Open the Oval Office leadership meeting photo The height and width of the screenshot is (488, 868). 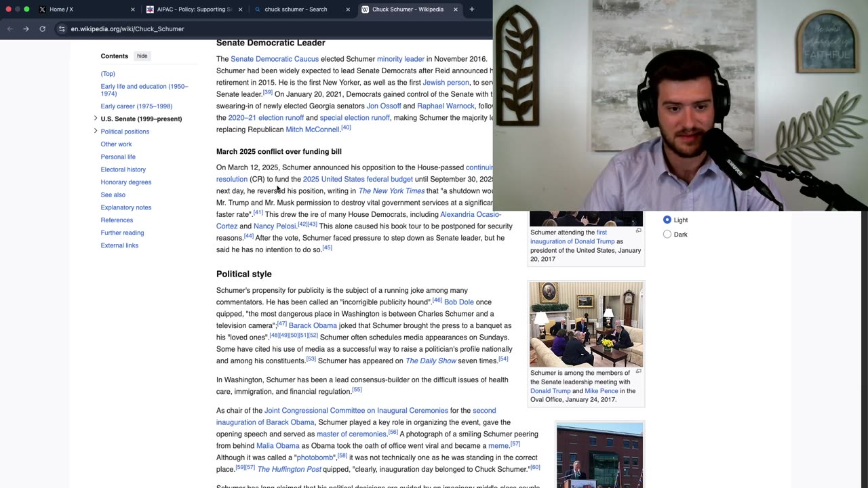(586, 324)
